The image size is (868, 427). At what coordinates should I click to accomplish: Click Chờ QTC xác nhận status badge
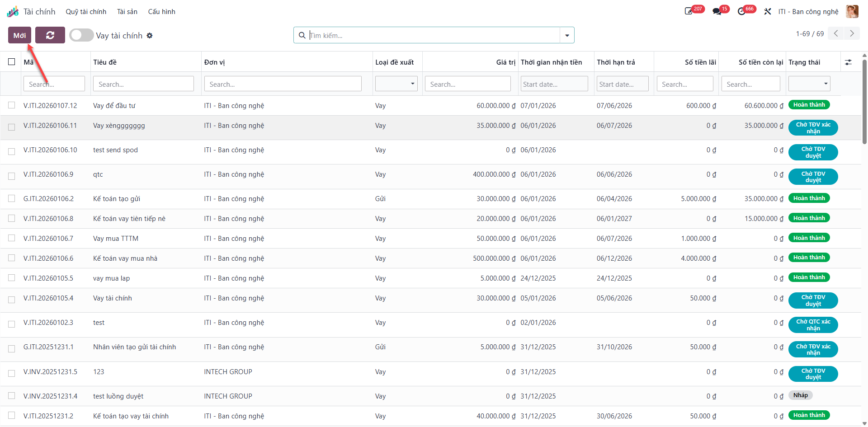click(x=813, y=325)
